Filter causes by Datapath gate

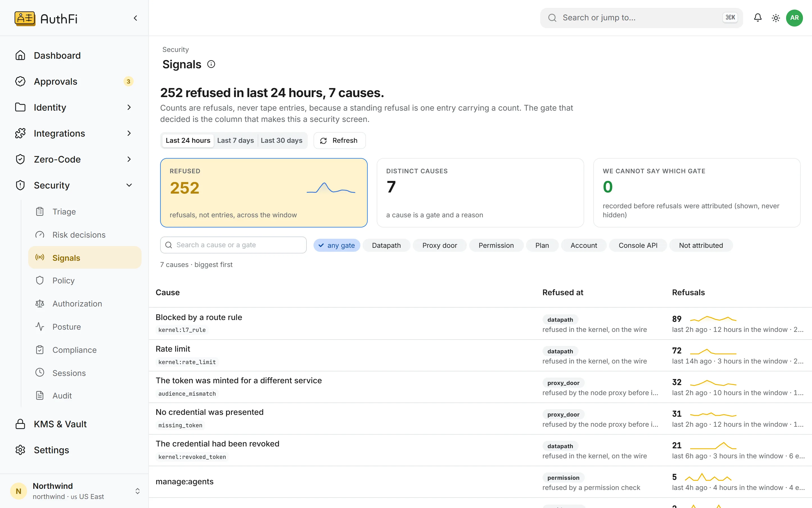click(x=386, y=245)
